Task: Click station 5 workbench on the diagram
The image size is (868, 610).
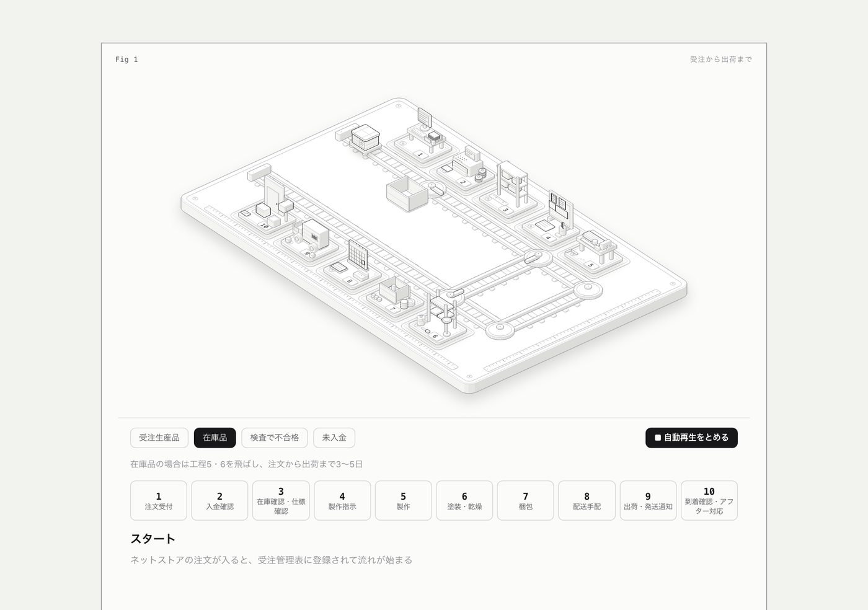Action: (594, 252)
